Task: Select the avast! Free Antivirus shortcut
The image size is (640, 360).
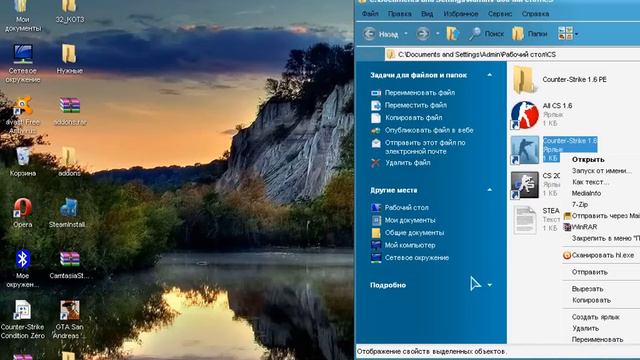Action: (23, 115)
